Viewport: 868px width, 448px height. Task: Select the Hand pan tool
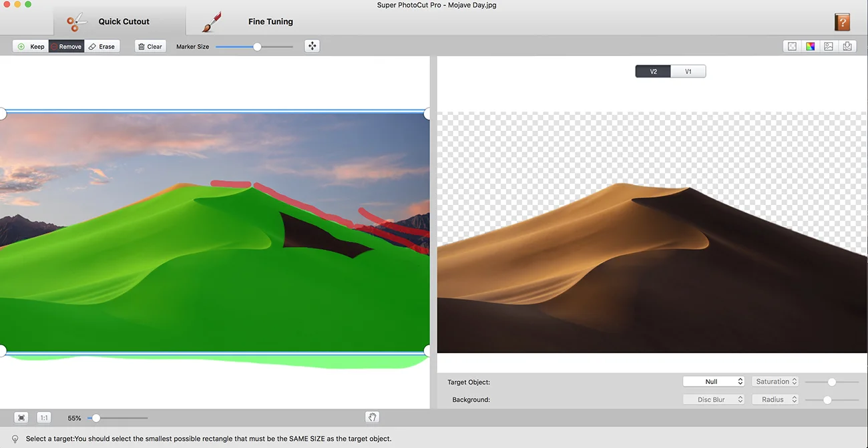pos(372,417)
